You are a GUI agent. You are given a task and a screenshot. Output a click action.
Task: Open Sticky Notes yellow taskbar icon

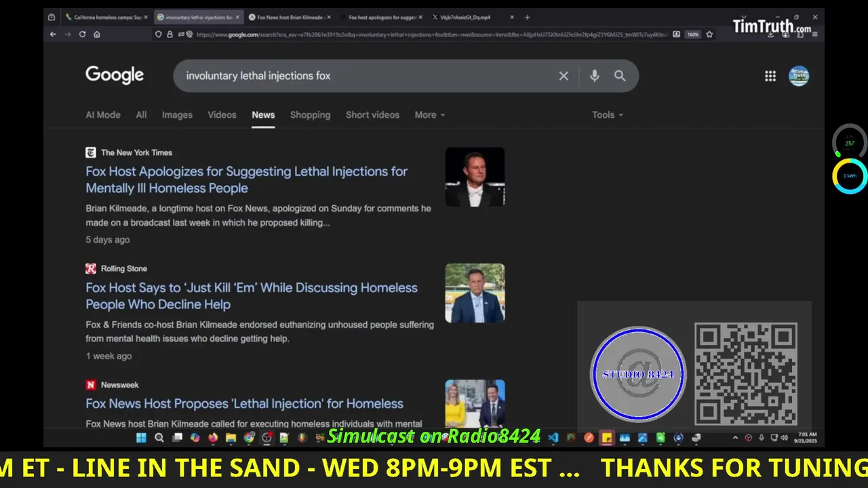point(607,438)
